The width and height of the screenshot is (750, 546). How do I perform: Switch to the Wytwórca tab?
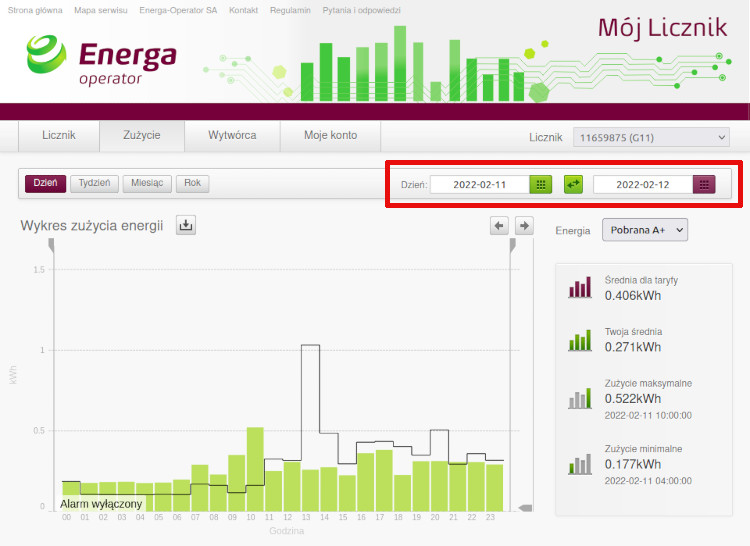pyautogui.click(x=232, y=135)
